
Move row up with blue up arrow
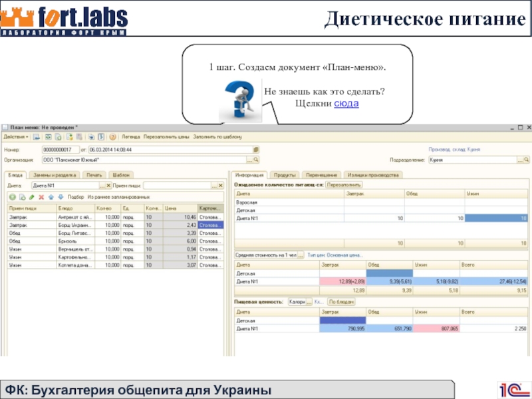coord(51,197)
